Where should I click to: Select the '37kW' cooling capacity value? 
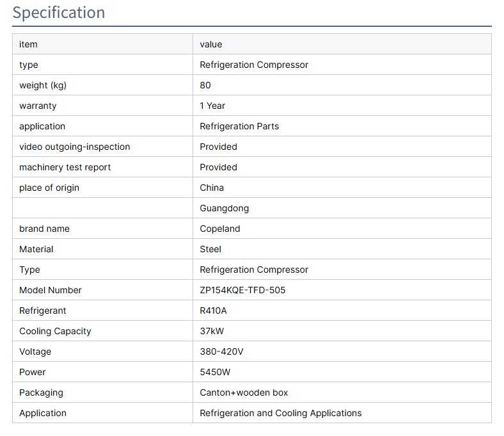(x=212, y=331)
